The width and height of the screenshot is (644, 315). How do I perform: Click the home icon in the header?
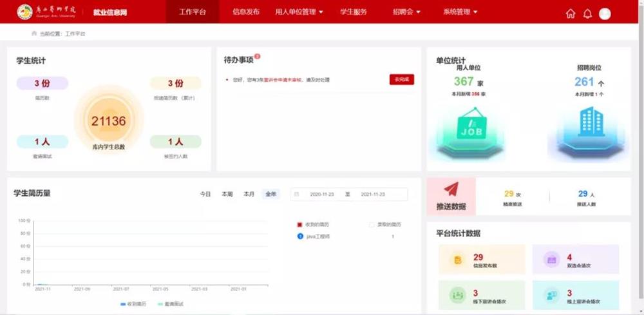570,14
